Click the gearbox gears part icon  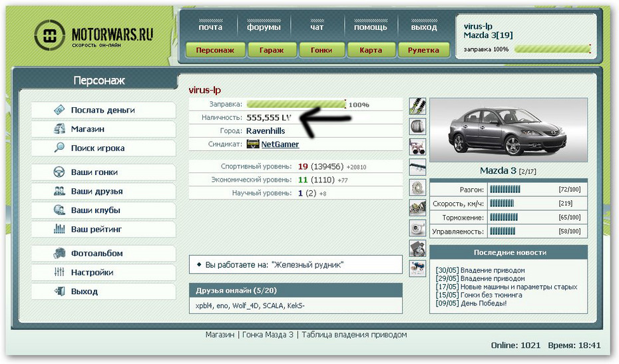(417, 208)
